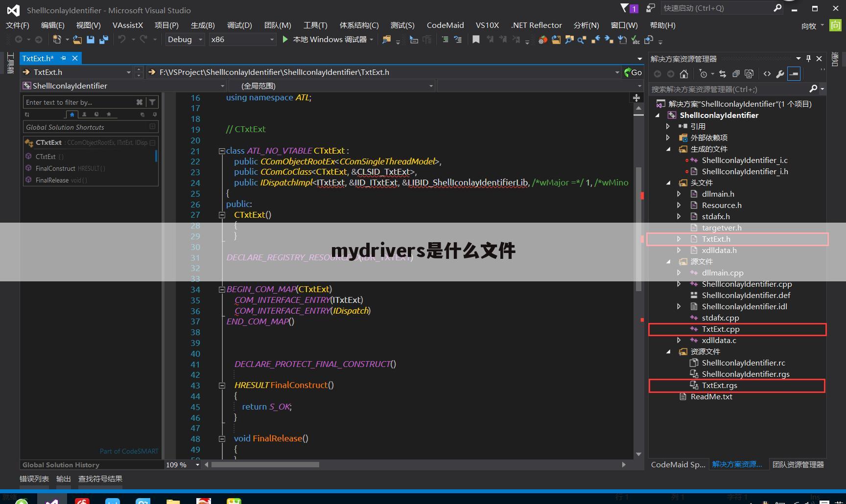Click the VAssistX spell-check abc icon
The image size is (846, 504).
[635, 40]
